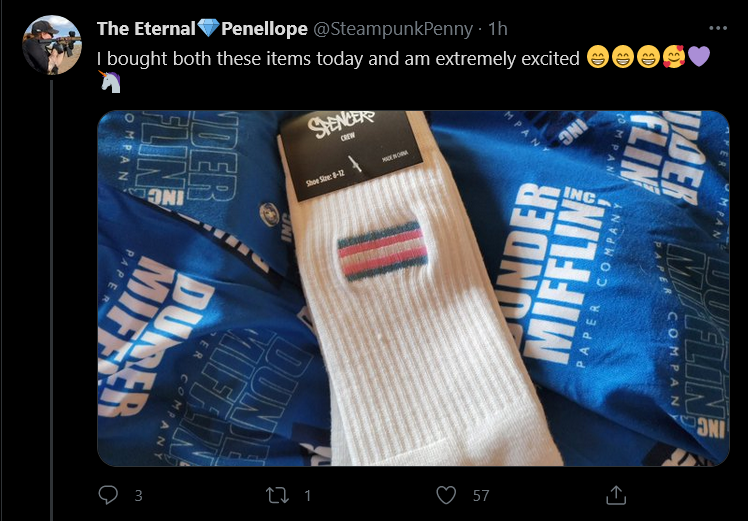
Task: Click the unicorn emoji in the tweet
Action: [x=110, y=82]
